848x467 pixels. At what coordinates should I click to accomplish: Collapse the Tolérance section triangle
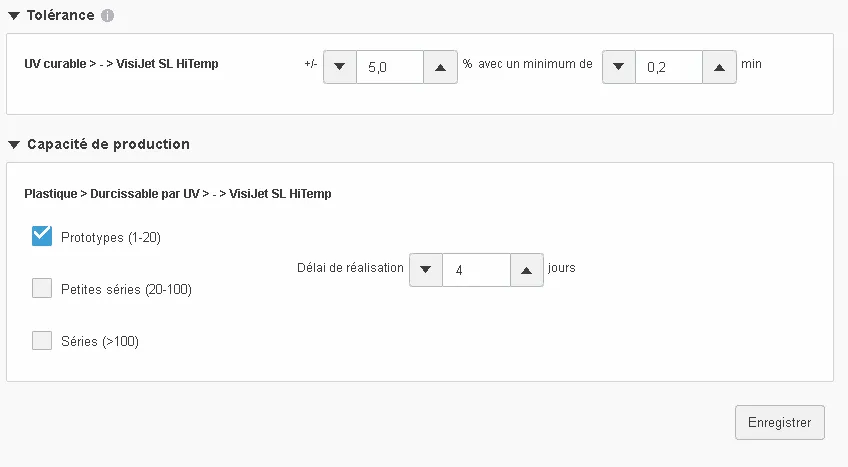[13, 16]
